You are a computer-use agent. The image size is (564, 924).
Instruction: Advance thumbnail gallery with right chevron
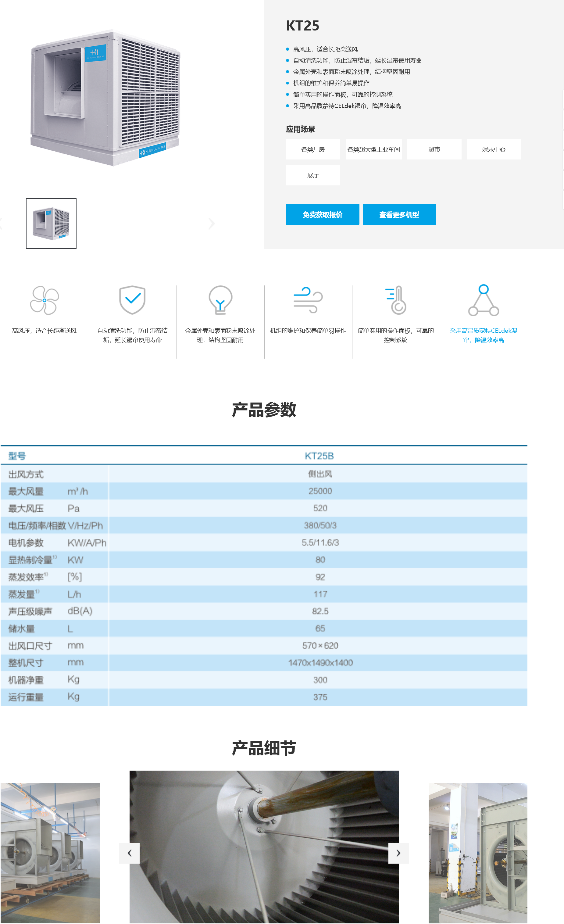tap(212, 224)
